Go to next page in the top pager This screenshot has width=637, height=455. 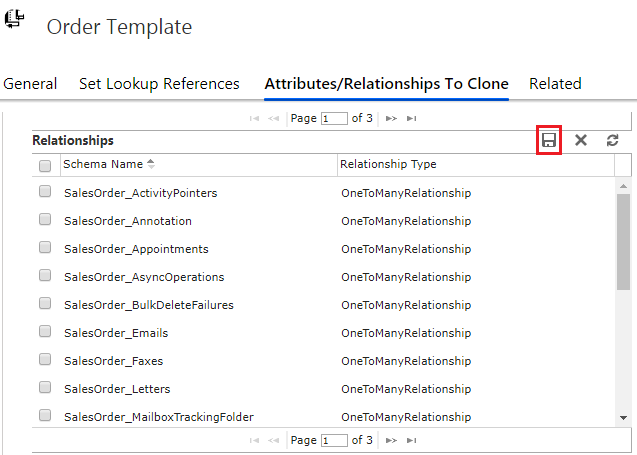[391, 118]
